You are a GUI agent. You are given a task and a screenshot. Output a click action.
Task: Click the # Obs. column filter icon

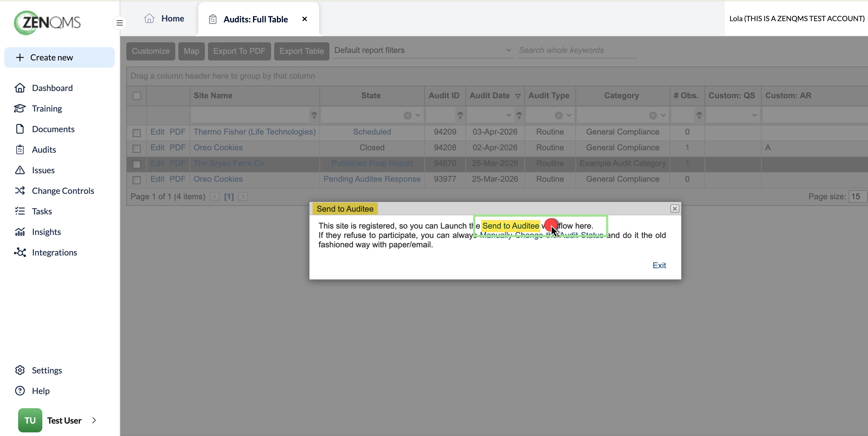(x=699, y=115)
